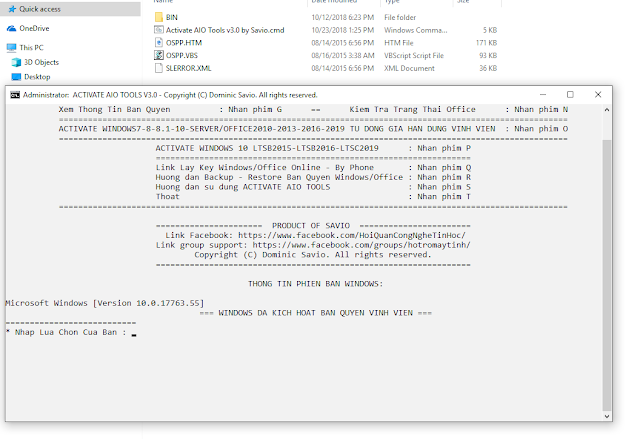Maximize the command prompt window
This screenshot has width=640, height=439.
pyautogui.click(x=570, y=95)
